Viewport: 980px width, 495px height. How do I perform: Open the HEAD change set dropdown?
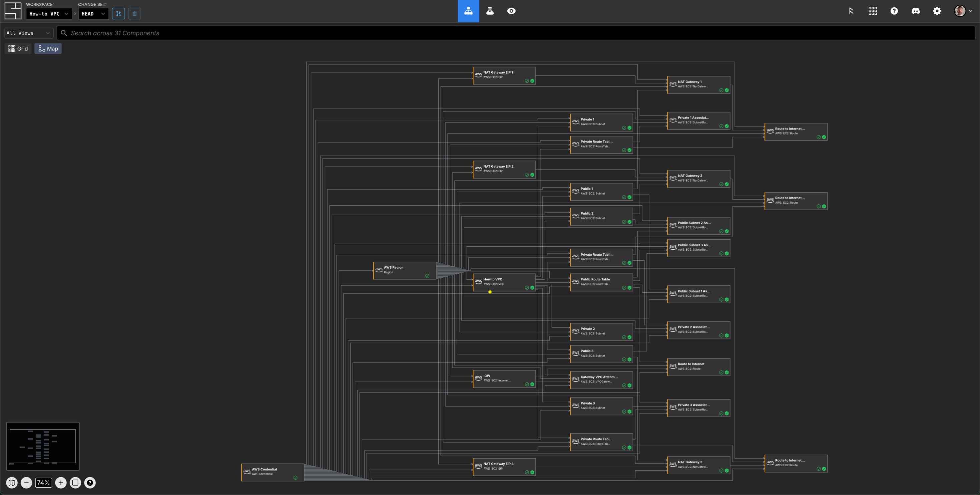pos(93,14)
